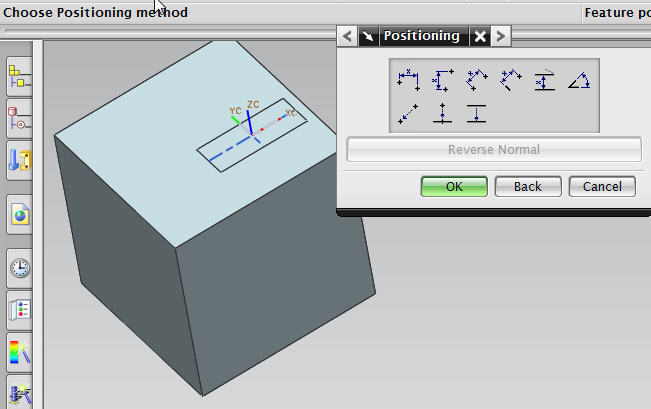Open the rainbow gradient palette sidebar tab
The width and height of the screenshot is (651, 409).
20,353
